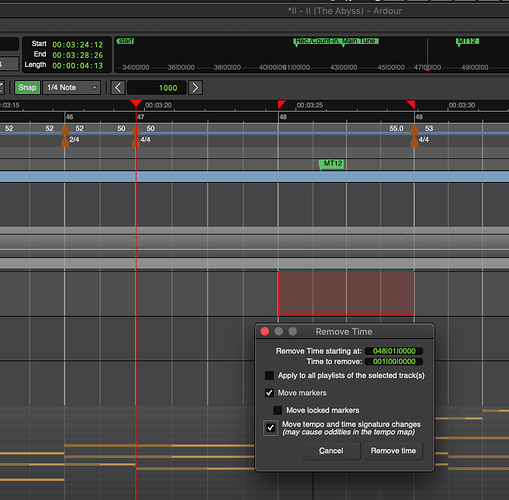Click the Time to remove clock field

[394, 361]
